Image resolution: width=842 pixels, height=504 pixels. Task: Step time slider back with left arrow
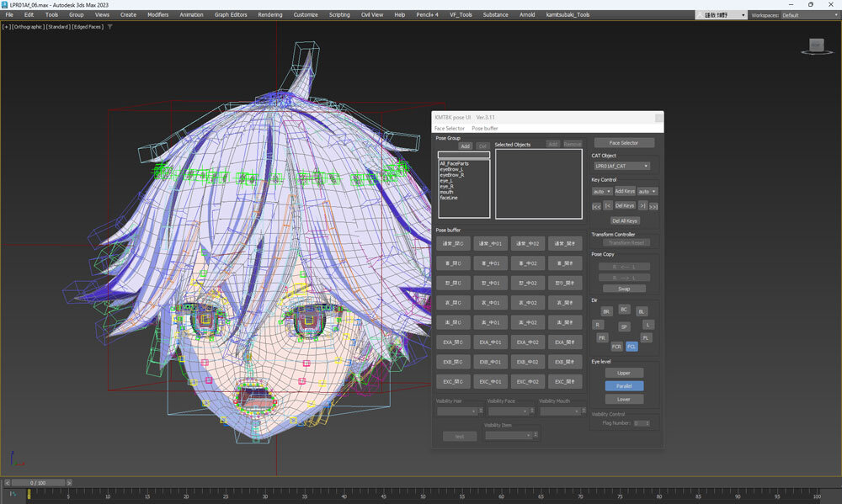coord(7,482)
